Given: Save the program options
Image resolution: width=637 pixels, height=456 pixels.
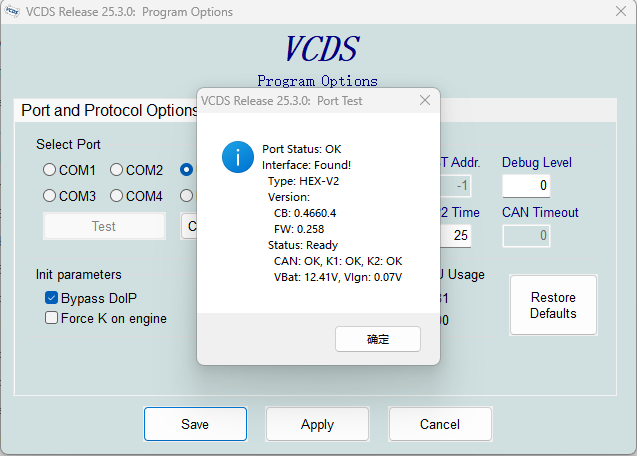Looking at the screenshot, I should click(195, 424).
